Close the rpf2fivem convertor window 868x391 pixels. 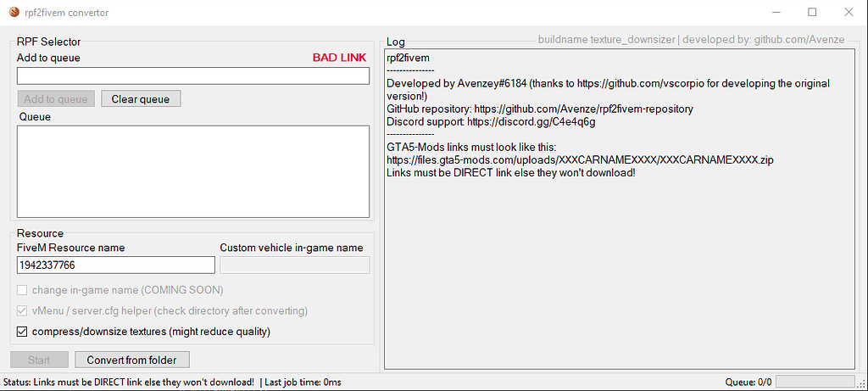[x=849, y=12]
